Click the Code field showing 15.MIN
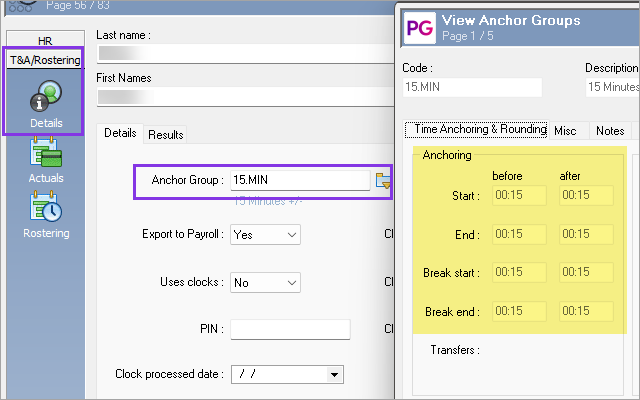 coord(472,87)
